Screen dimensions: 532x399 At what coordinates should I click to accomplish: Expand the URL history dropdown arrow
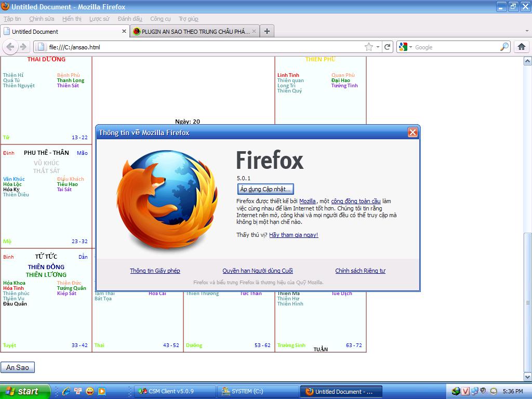378,47
